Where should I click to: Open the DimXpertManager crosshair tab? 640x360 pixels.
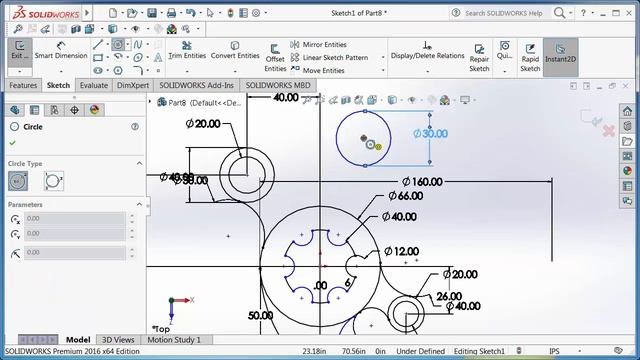[x=74, y=110]
